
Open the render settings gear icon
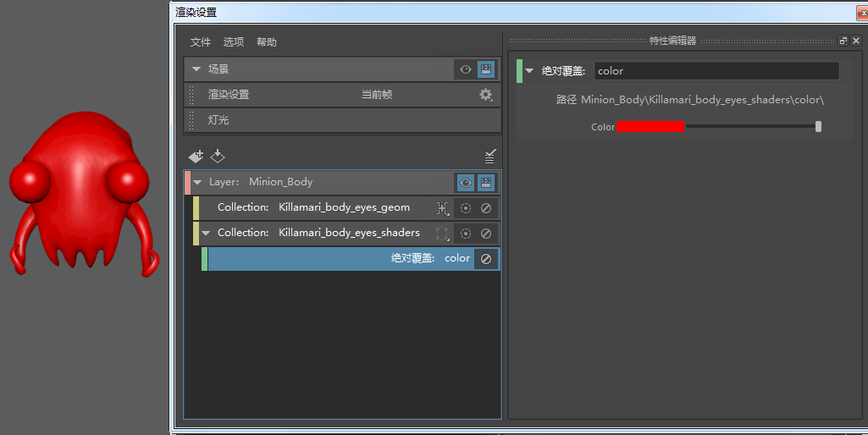485,95
